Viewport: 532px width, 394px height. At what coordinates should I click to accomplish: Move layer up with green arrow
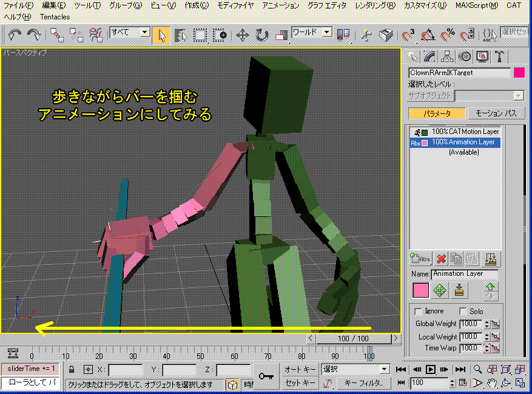pyautogui.click(x=490, y=287)
